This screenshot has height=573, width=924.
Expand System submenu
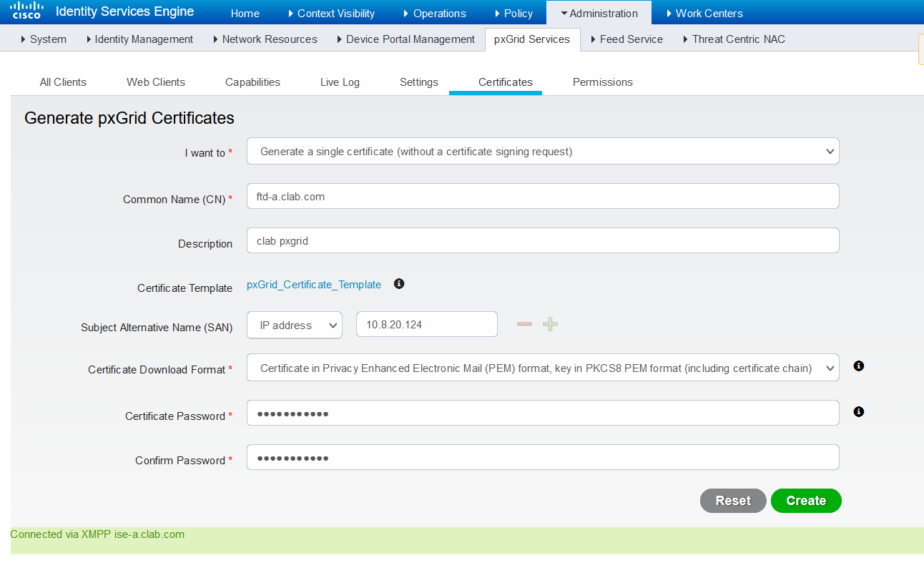click(x=44, y=39)
